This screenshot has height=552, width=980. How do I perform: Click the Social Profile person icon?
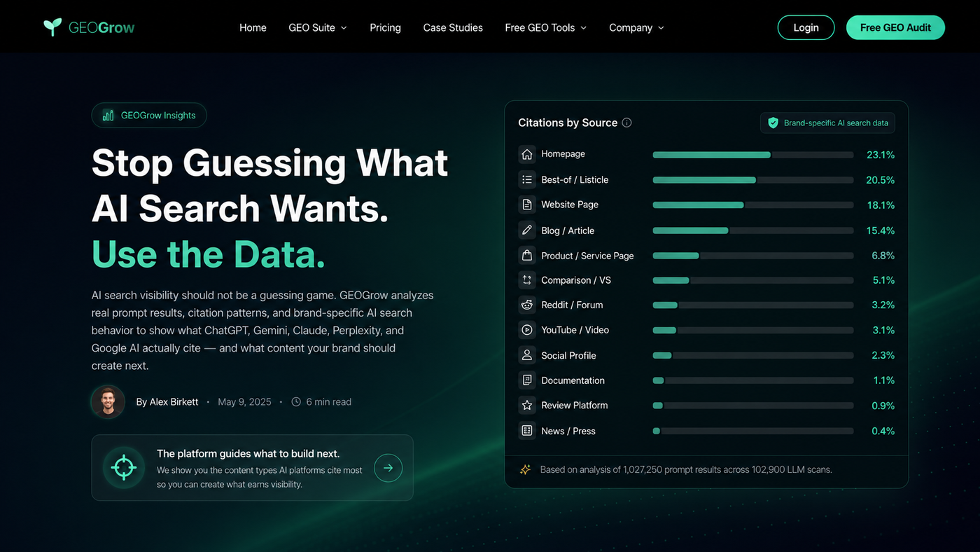point(527,355)
